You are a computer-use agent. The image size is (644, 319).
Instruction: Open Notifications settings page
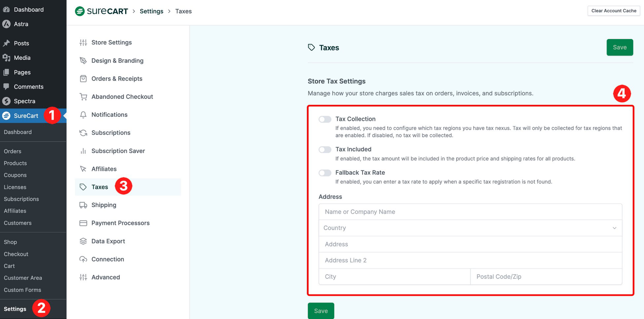[x=109, y=115]
